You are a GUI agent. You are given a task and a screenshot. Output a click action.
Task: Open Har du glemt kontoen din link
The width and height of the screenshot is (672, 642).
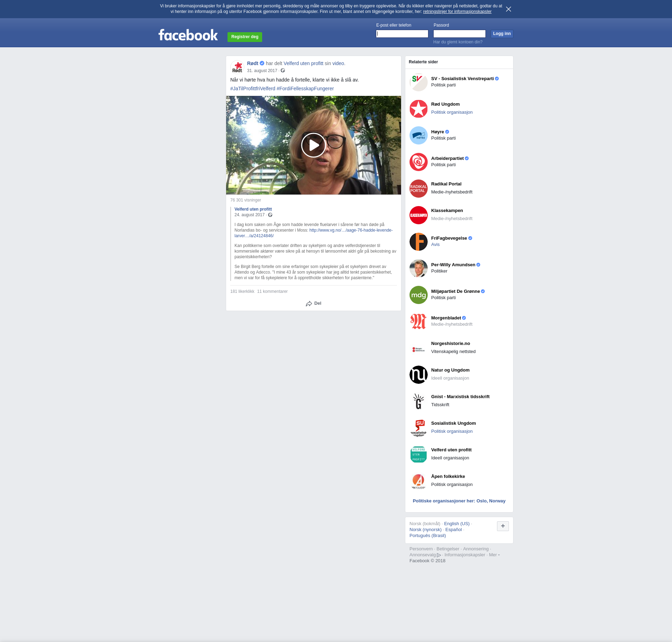(x=457, y=42)
